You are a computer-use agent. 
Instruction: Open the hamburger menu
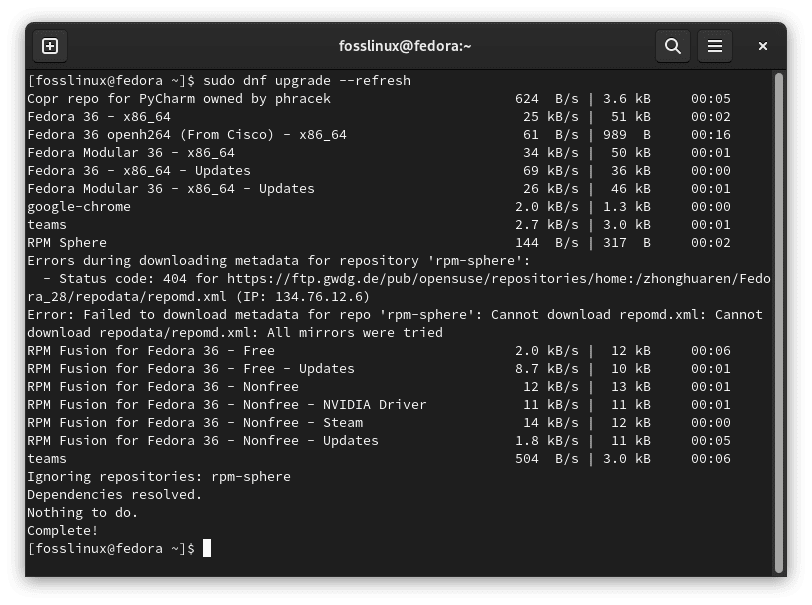(x=717, y=46)
